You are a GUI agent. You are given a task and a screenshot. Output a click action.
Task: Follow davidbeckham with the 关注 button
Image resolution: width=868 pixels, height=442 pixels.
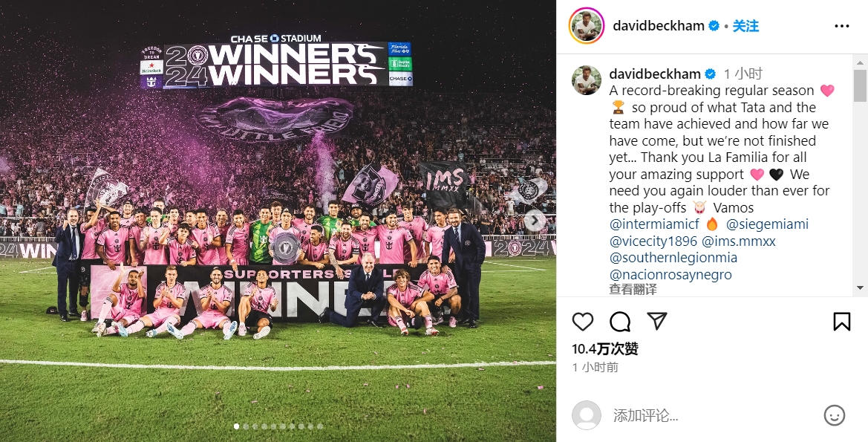[x=745, y=26]
